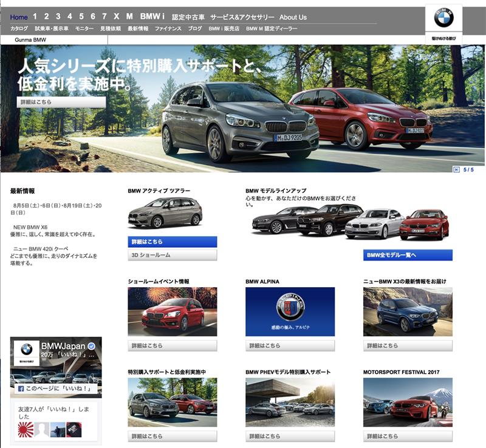The height and width of the screenshot is (448, 486).
Task: Click the slideshow pause/play icon beside 5/5
Action: (456, 169)
